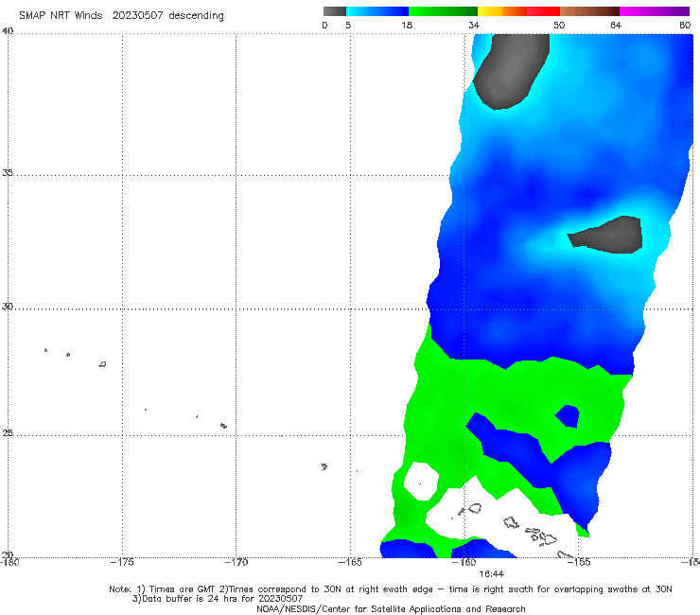Screen dimensions: 700x615
Task: Select the blue segment of the color bar
Action: (x=377, y=11)
